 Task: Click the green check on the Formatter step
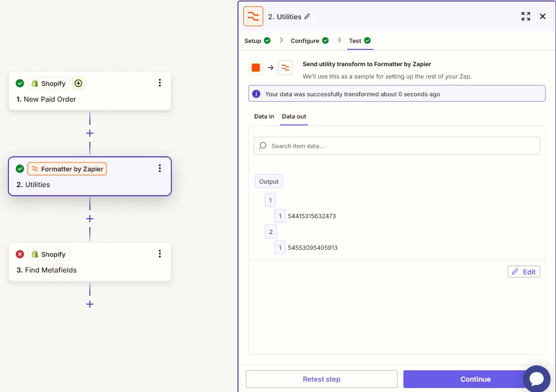(20, 169)
